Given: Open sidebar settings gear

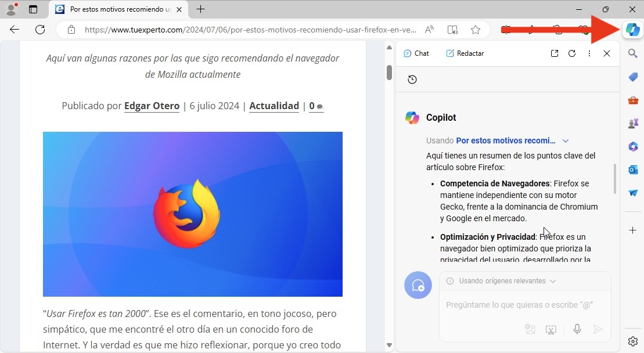Looking at the screenshot, I should tap(633, 341).
